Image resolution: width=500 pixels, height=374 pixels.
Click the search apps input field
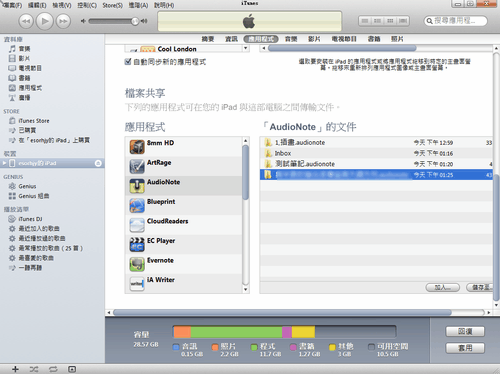[456, 21]
